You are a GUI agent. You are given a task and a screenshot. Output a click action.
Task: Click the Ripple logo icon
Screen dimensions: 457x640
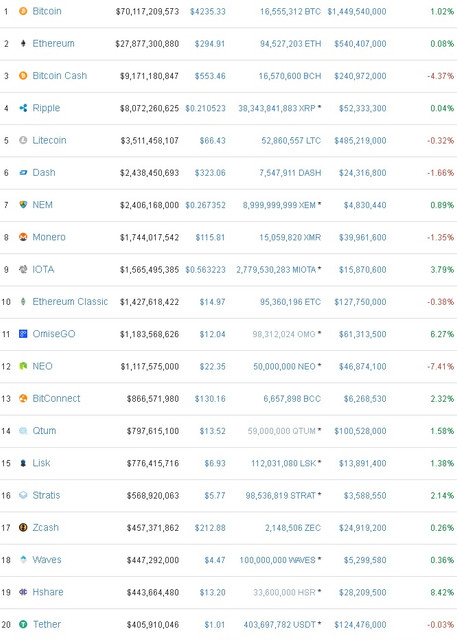tap(23, 108)
